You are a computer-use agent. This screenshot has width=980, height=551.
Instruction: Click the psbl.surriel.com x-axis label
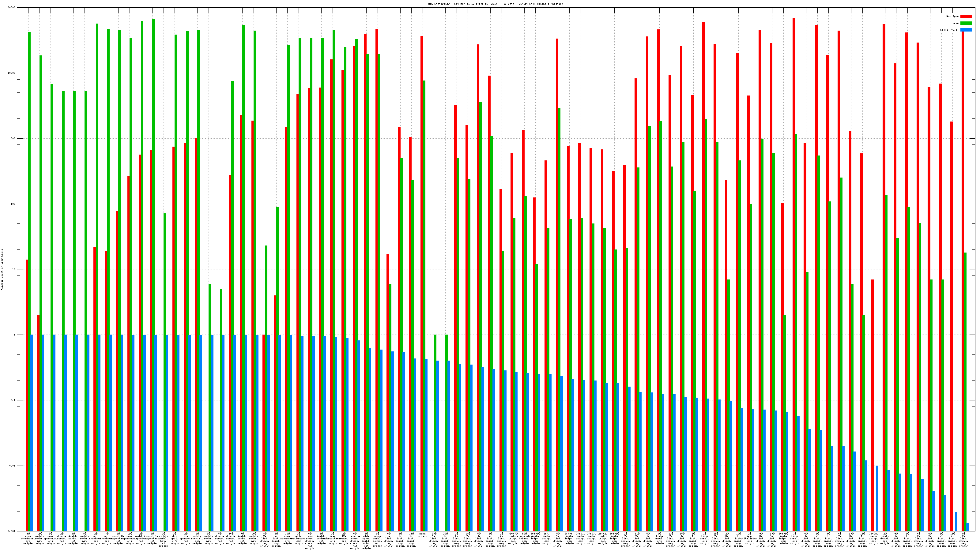tap(197, 538)
